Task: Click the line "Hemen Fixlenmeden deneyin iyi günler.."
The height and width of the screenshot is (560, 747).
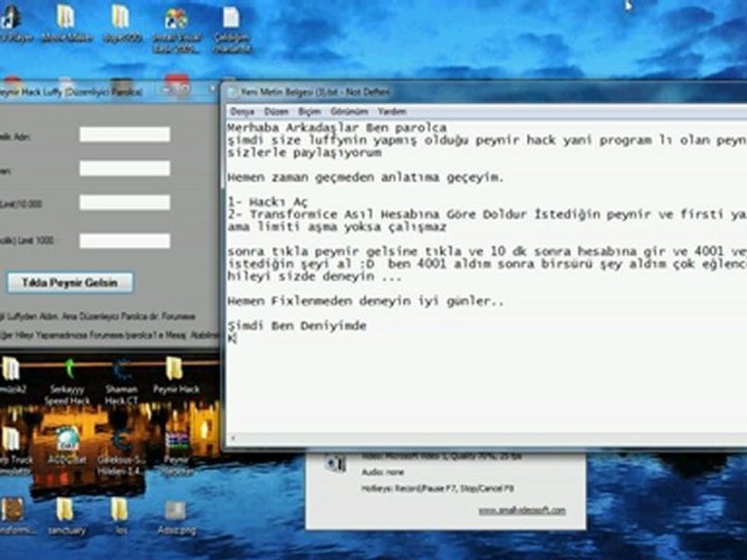Action: pos(365,301)
